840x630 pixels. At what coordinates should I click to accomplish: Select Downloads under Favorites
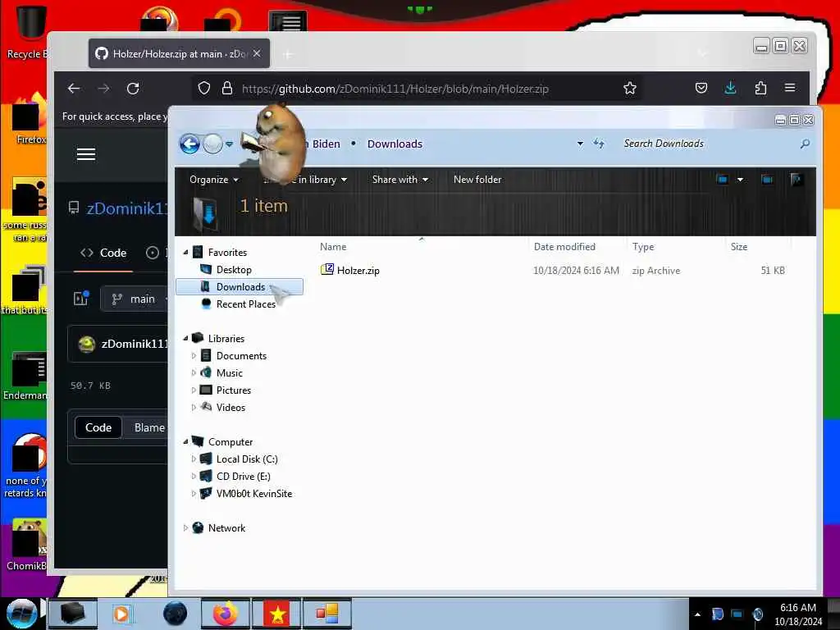coord(240,287)
